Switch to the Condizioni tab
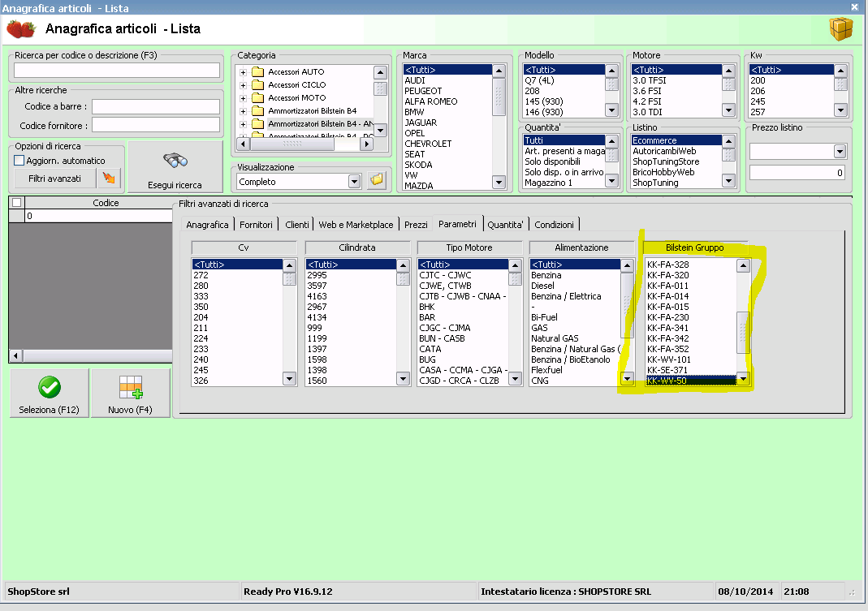Image resolution: width=868 pixels, height=611 pixels. [554, 225]
